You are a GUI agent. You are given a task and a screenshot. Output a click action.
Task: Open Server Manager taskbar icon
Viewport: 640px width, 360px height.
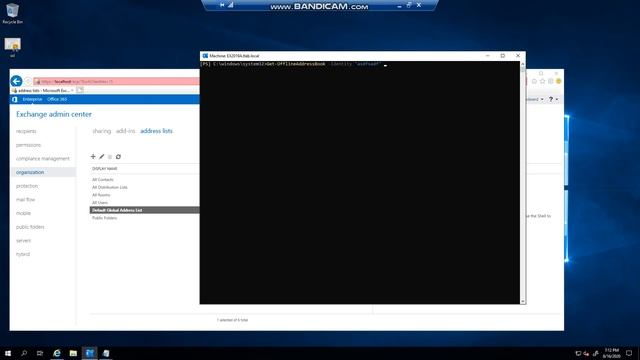(x=106, y=353)
